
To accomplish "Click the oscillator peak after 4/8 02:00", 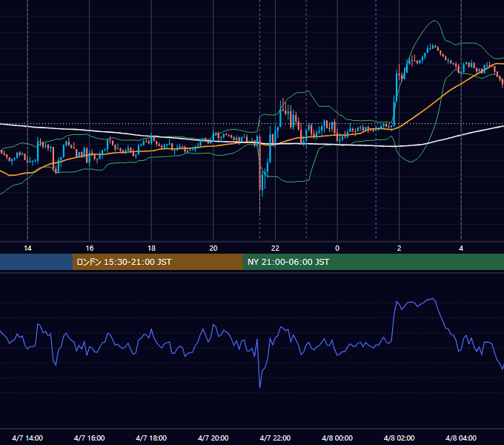I will pos(433,299).
